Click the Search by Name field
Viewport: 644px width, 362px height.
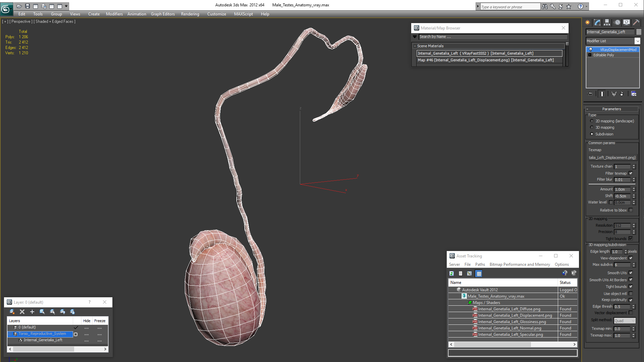point(492,37)
